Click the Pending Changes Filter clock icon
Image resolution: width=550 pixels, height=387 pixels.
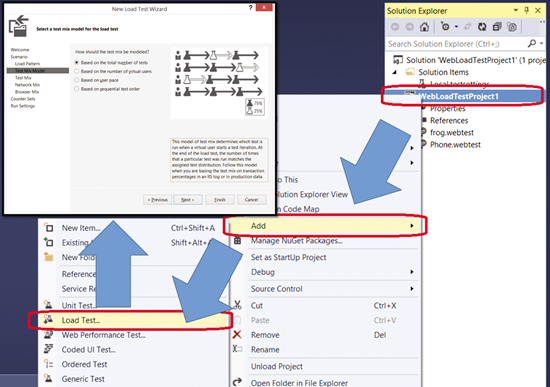[445, 27]
